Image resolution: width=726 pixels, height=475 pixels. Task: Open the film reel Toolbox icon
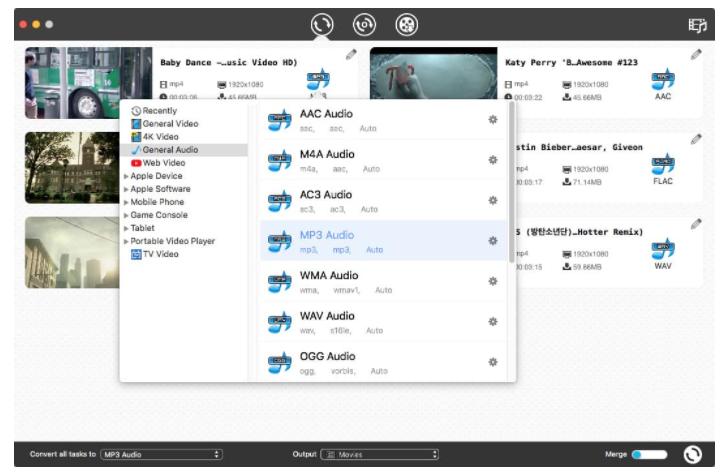pyautogui.click(x=407, y=25)
